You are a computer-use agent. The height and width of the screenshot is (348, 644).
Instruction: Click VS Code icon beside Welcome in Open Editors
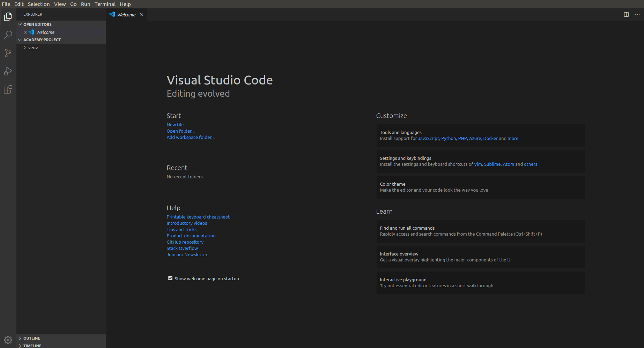click(31, 32)
